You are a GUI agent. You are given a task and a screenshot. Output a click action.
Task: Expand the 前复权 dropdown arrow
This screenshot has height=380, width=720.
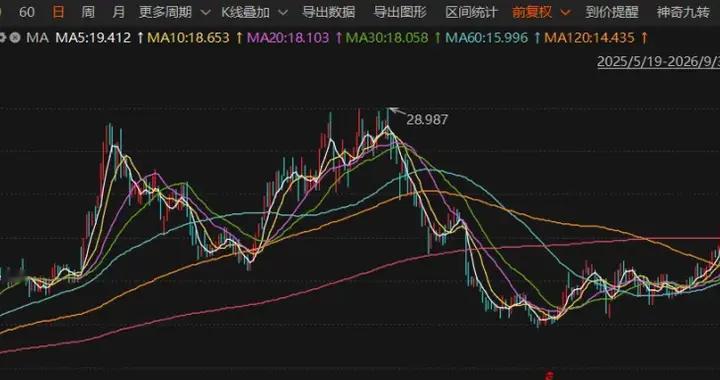pyautogui.click(x=565, y=12)
